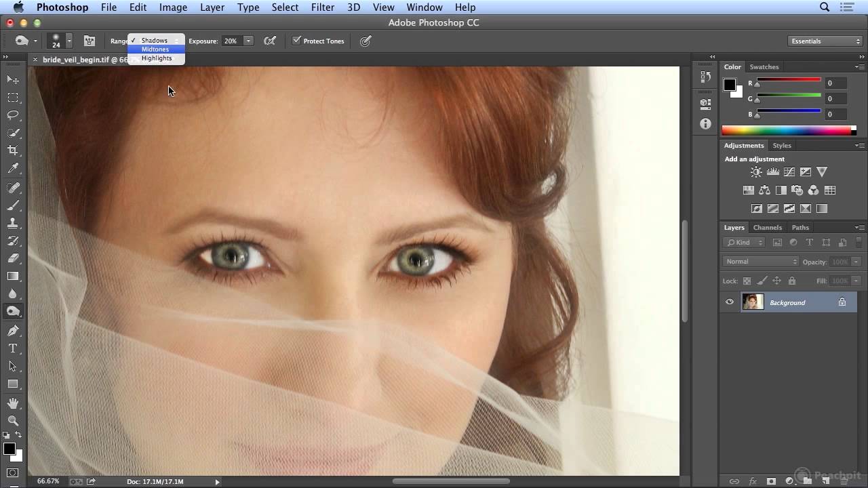The height and width of the screenshot is (488, 868).
Task: Click the foreground color in Color panel
Action: tap(729, 85)
